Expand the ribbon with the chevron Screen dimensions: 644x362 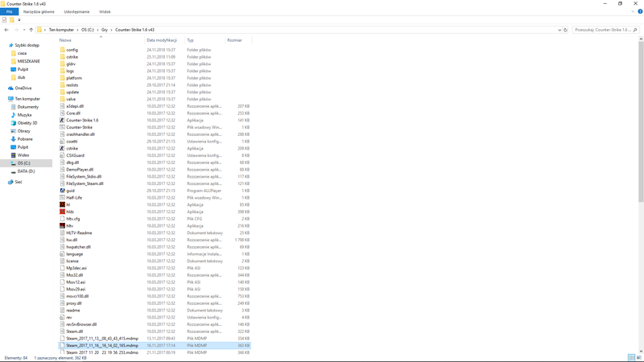[633, 12]
